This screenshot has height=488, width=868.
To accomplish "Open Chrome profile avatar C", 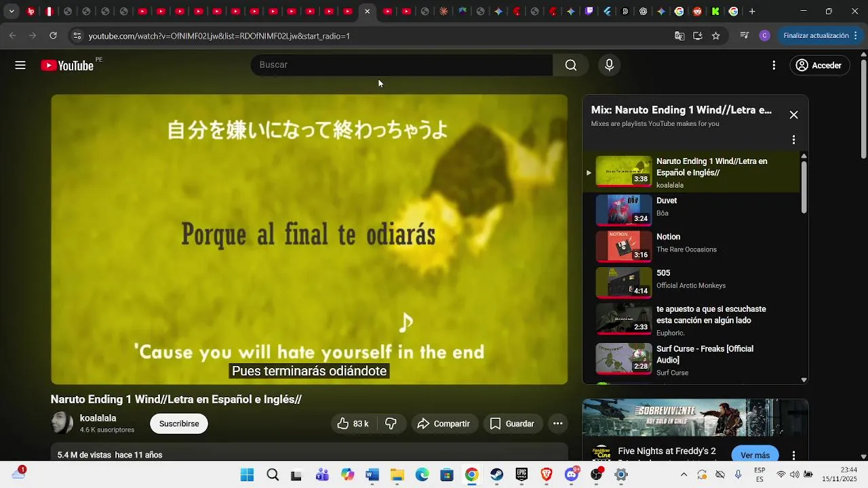I will pos(765,36).
